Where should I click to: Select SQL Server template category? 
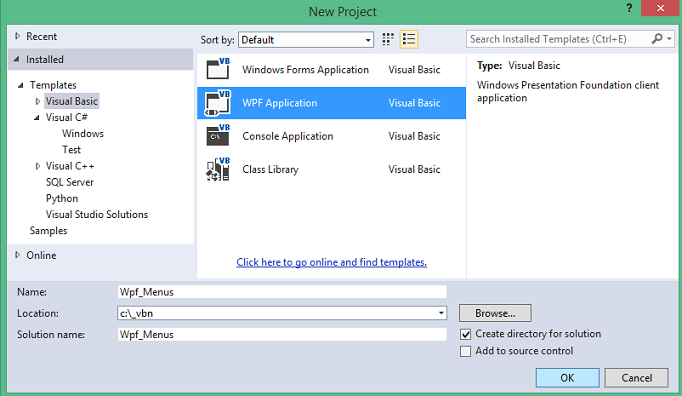click(x=70, y=182)
